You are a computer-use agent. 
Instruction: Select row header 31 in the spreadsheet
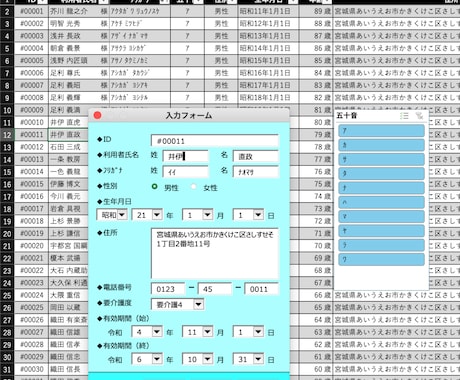[7, 369]
